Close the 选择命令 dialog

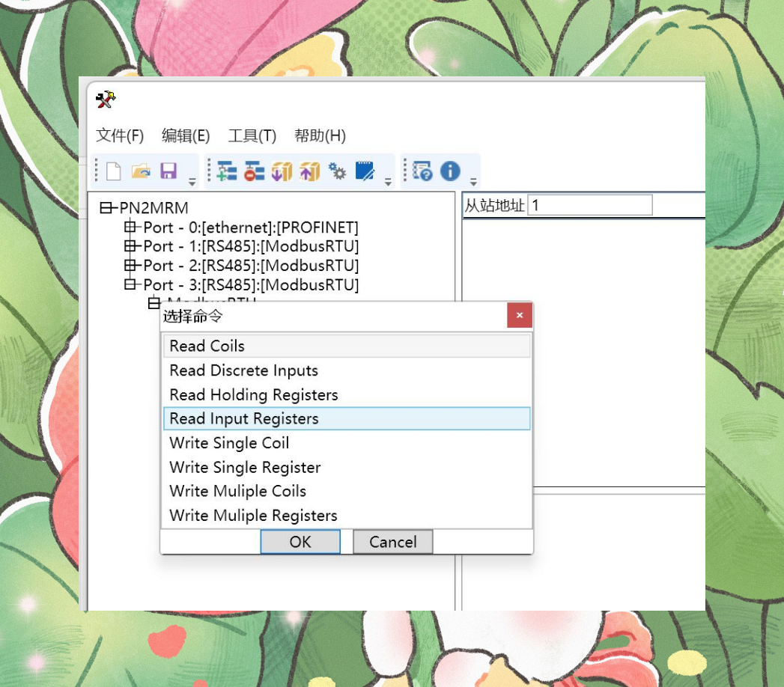[x=520, y=315]
